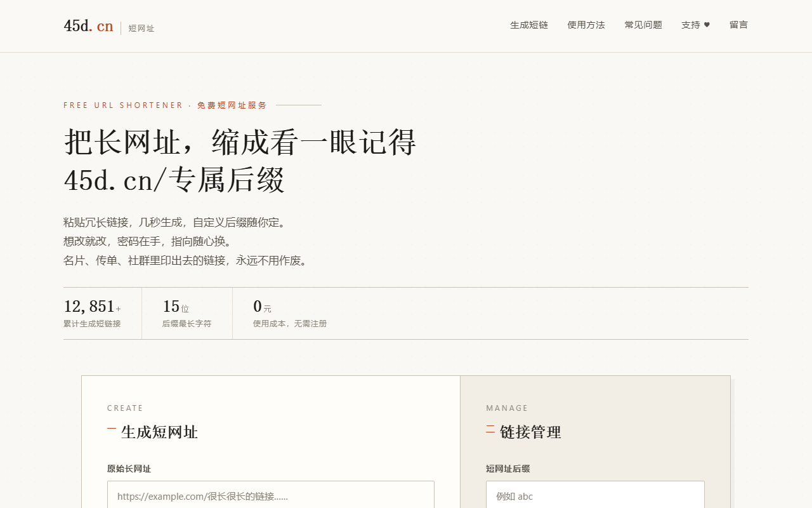Open 常见问题 navigation item
The height and width of the screenshot is (508, 812).
[x=643, y=25]
